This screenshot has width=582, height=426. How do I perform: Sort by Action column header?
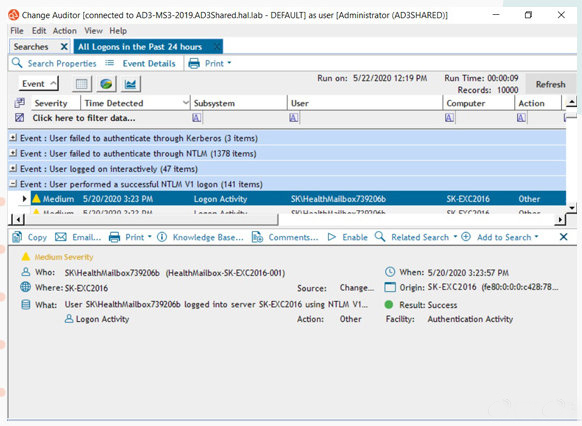pyautogui.click(x=531, y=103)
